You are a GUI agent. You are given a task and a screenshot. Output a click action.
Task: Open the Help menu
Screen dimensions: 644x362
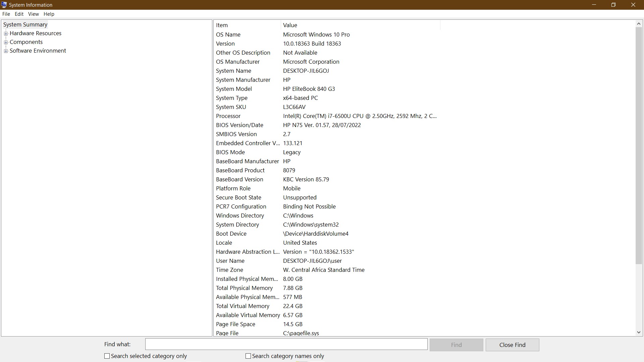tap(49, 14)
